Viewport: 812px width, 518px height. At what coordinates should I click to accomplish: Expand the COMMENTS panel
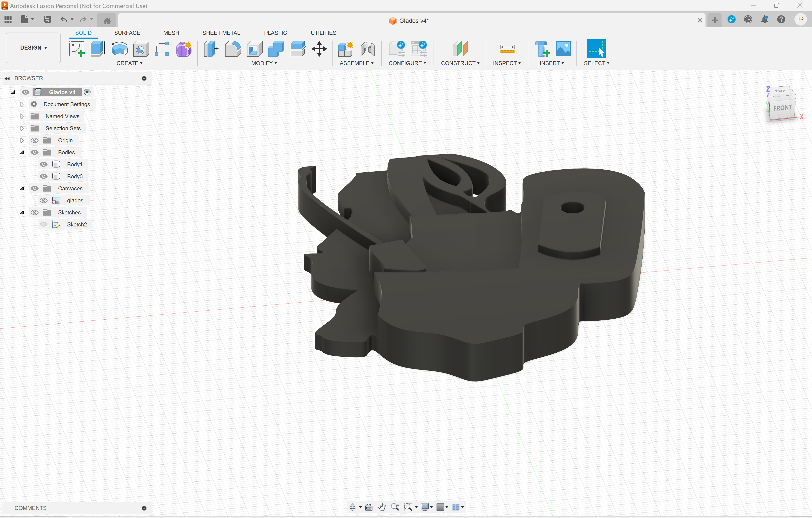point(144,508)
